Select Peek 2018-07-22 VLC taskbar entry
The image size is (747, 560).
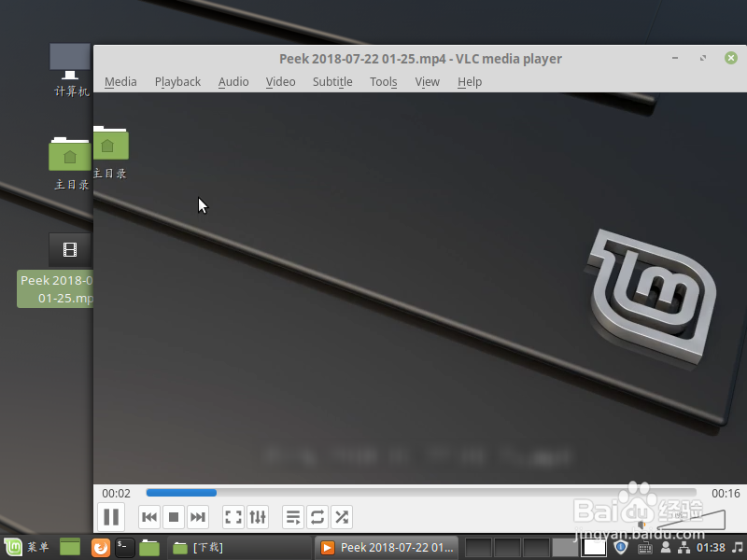click(387, 548)
